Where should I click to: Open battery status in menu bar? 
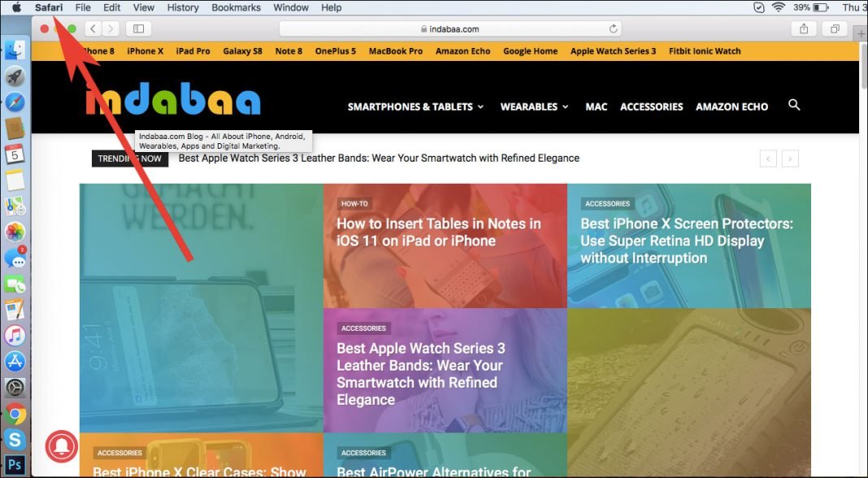(811, 7)
